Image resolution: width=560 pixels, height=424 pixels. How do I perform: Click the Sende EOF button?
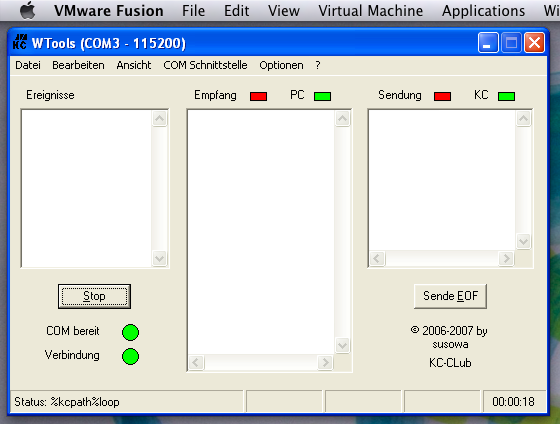450,296
